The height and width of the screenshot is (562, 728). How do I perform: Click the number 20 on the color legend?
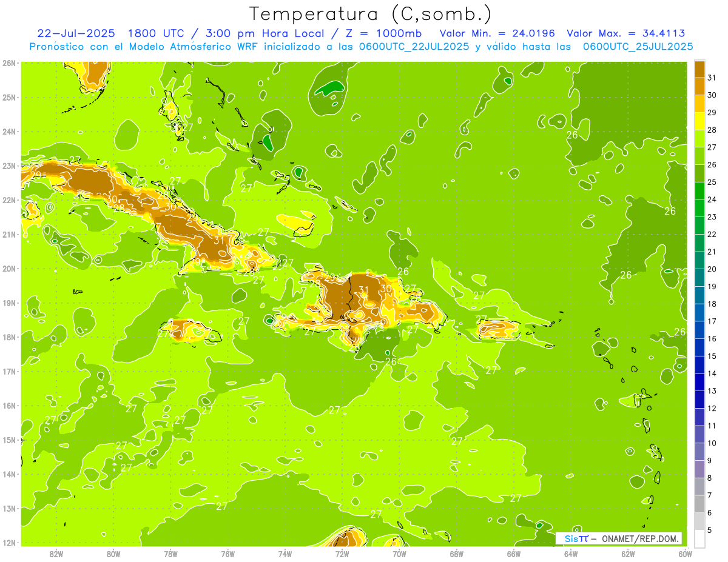tap(712, 269)
